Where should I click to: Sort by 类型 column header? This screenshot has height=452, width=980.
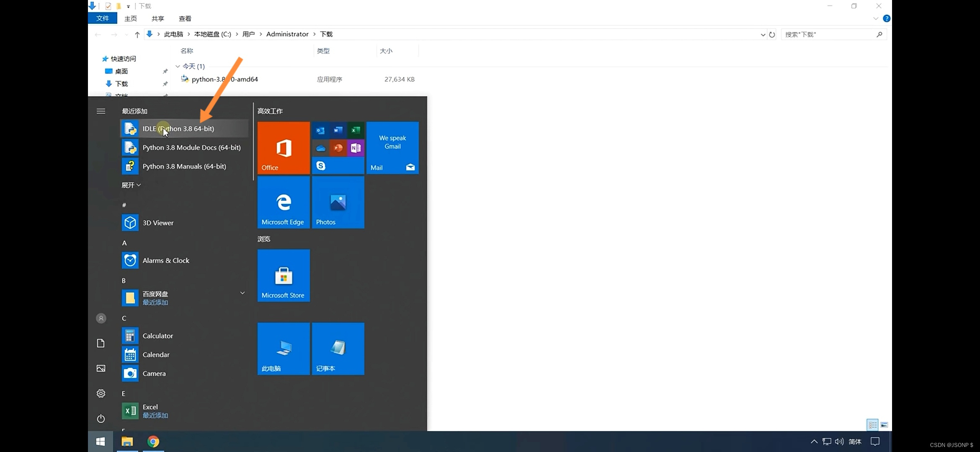323,51
